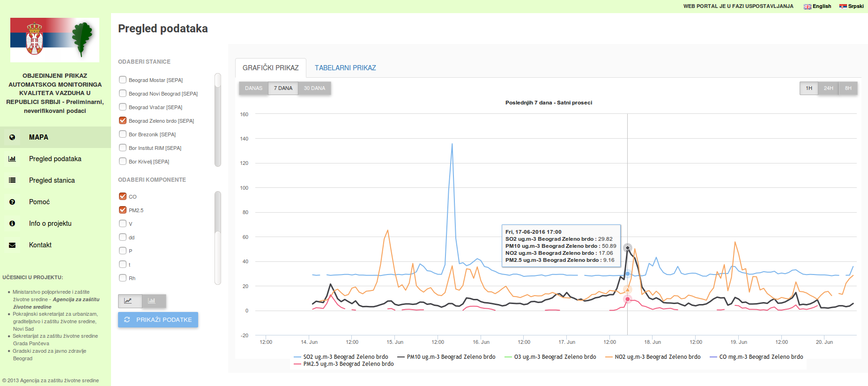Click the UK flag icon for English
Image resolution: width=868 pixels, height=386 pixels.
tap(808, 7)
